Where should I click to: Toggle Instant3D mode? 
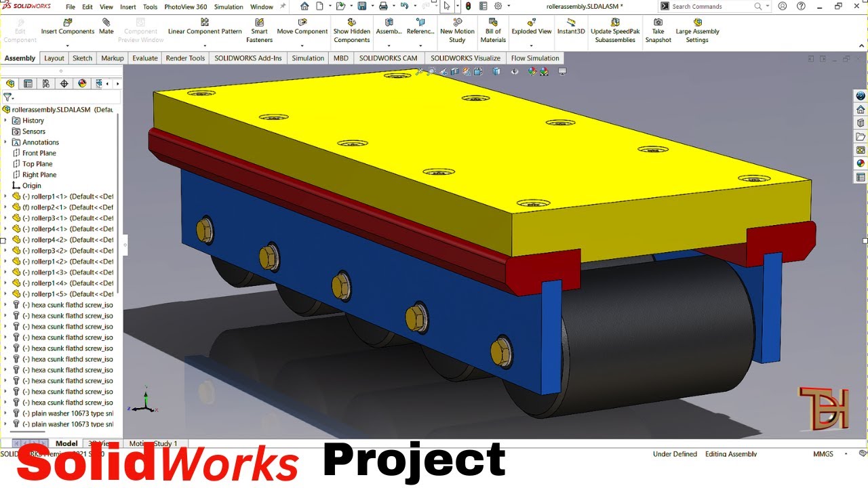[571, 27]
